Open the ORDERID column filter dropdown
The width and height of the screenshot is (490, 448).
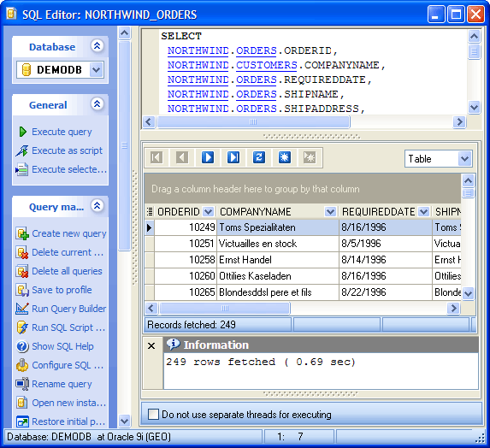pos(208,212)
